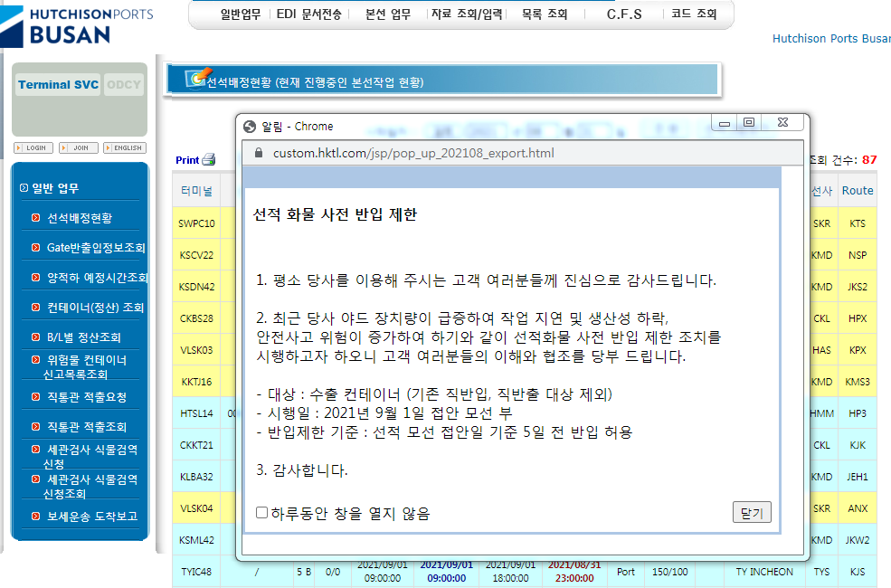This screenshot has height=588, width=891.
Task: Open the 일반업무 top menu
Action: click(241, 14)
